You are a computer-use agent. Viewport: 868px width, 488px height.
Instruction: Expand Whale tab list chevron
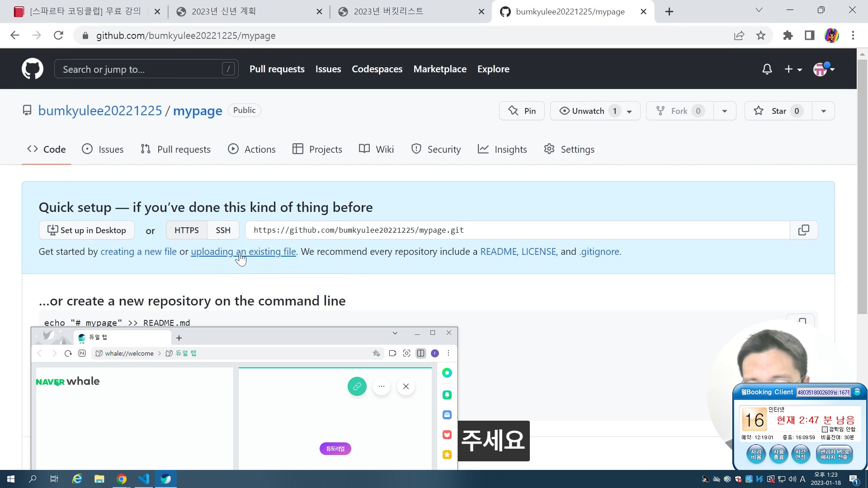(x=395, y=333)
